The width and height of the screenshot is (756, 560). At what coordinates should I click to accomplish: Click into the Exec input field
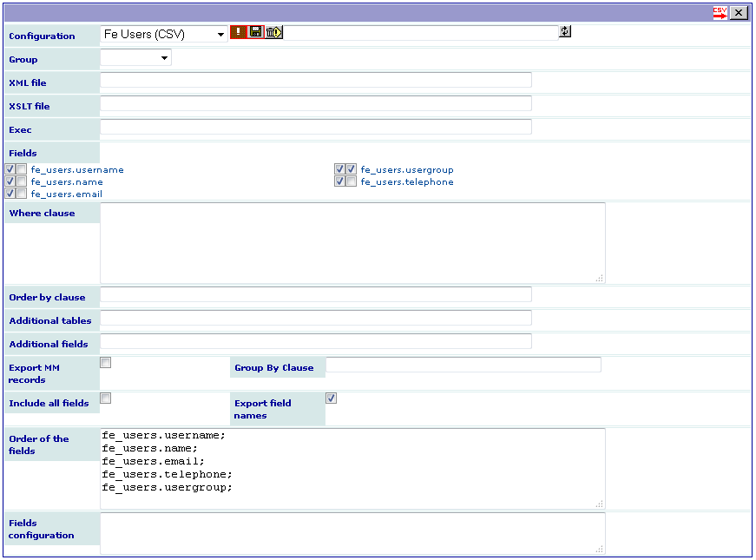[316, 127]
